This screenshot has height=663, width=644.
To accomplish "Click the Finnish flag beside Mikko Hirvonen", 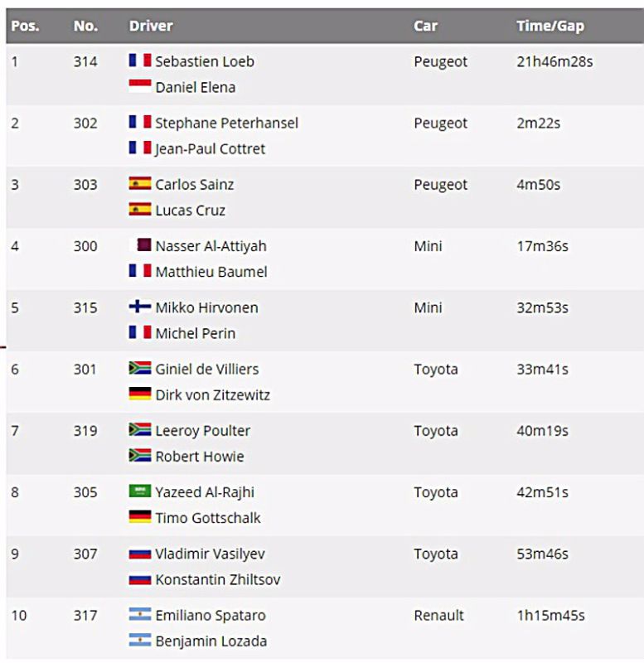I will (140, 306).
